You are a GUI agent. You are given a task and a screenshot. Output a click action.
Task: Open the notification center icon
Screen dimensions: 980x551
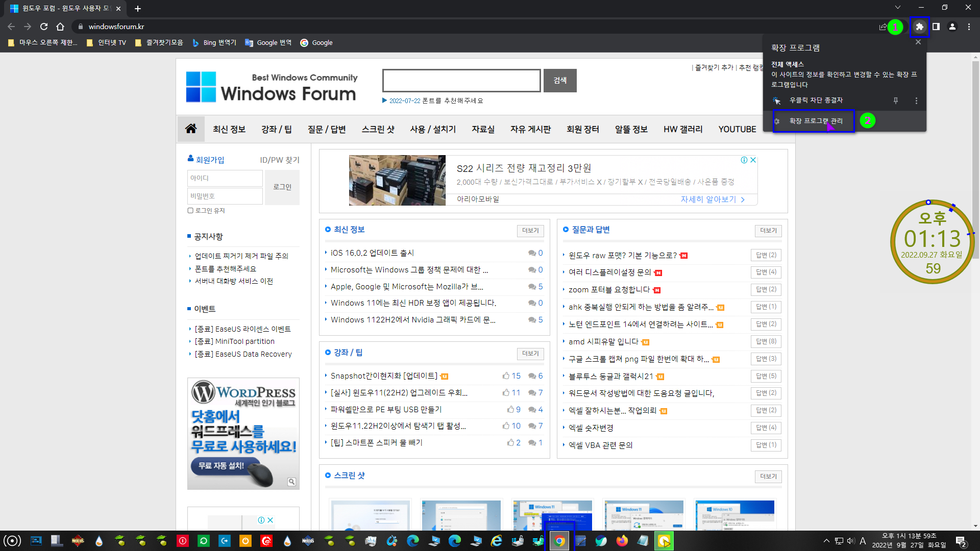(x=961, y=541)
